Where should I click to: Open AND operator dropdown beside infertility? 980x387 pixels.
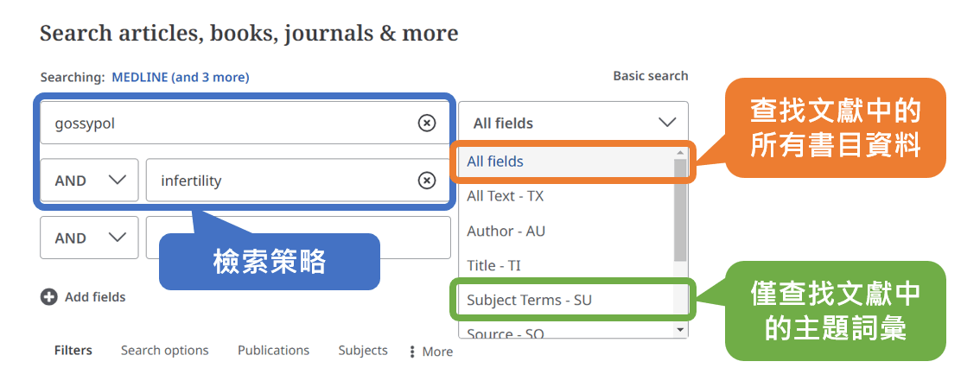click(89, 181)
